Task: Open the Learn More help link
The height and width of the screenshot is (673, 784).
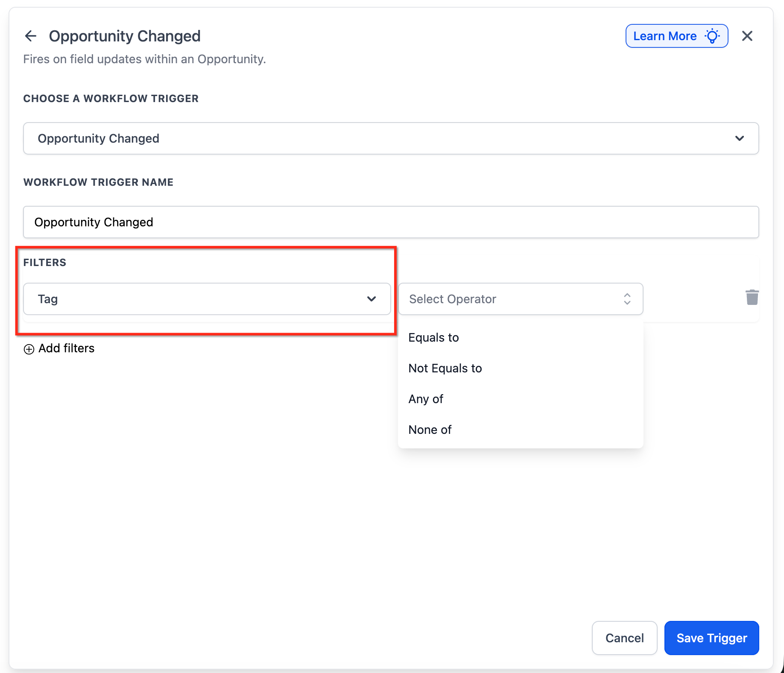Action: pos(677,36)
